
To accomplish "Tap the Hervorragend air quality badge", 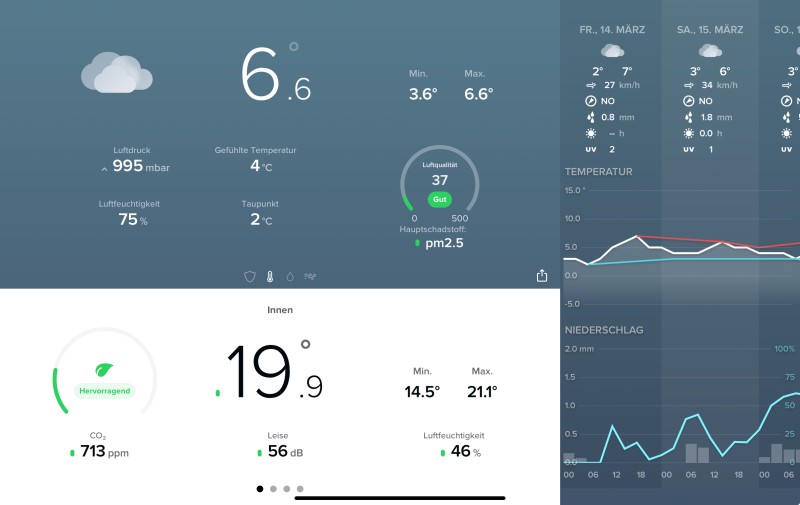I will [x=105, y=391].
